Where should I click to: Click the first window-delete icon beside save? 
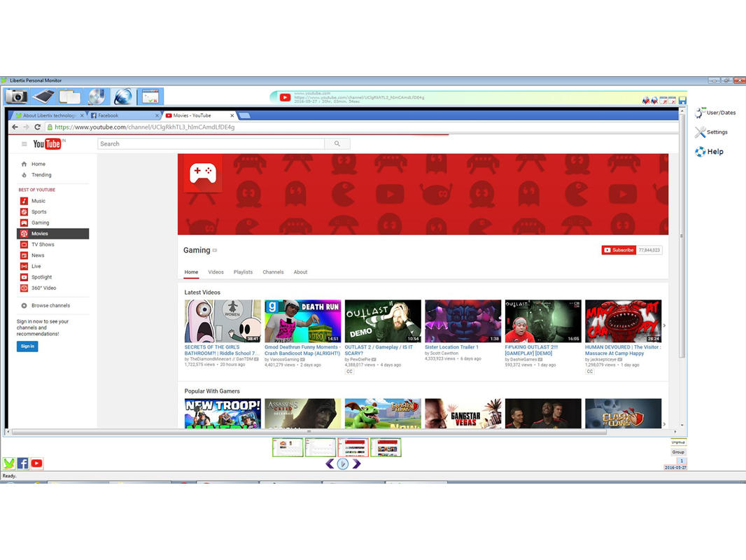663,100
